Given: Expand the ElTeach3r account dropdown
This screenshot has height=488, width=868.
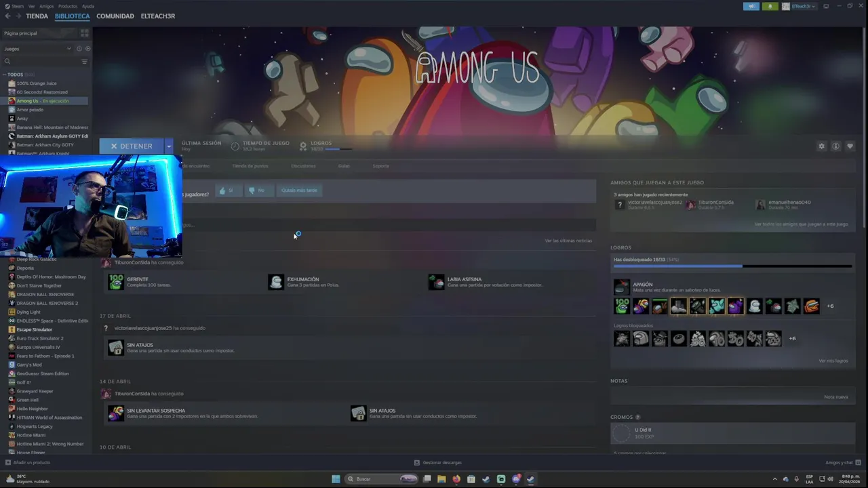Looking at the screenshot, I should point(798,6).
